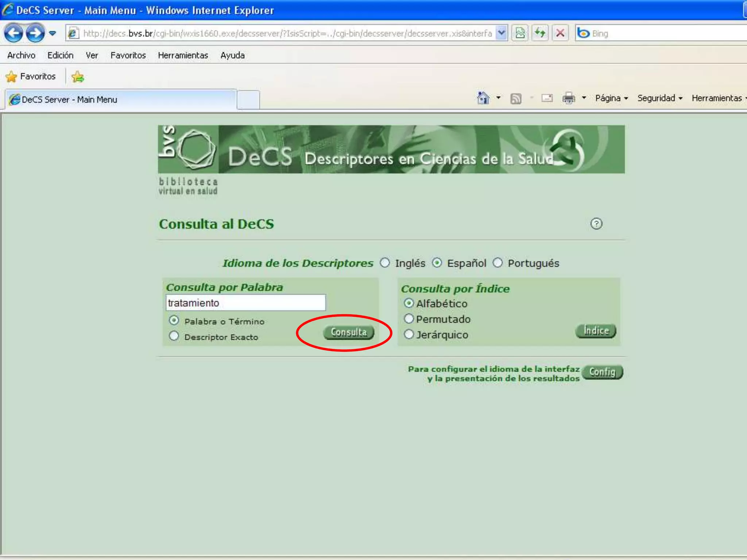The width and height of the screenshot is (747, 560).
Task: Select the Inglés language radio button
Action: point(385,262)
